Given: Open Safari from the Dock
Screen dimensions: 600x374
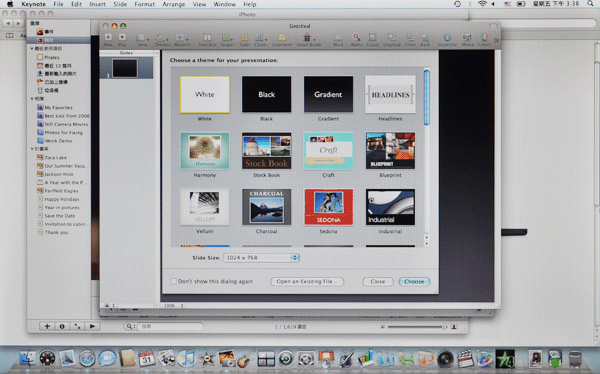Looking at the screenshot, I should [87, 359].
